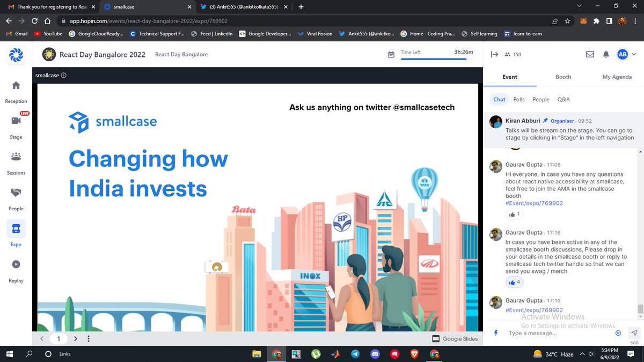The height and width of the screenshot is (362, 644).
Task: Open the messages envelope icon
Action: (590, 54)
